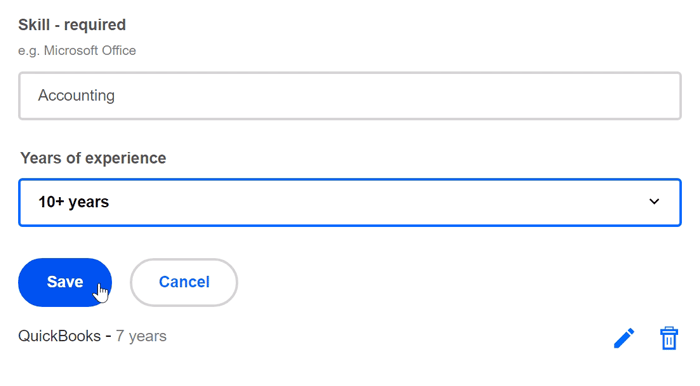
Task: Select the QuickBooks skill entry name
Action: [59, 336]
